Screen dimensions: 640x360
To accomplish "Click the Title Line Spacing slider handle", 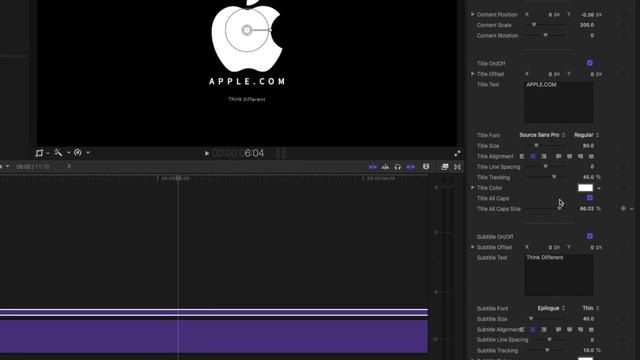I will pyautogui.click(x=546, y=167).
